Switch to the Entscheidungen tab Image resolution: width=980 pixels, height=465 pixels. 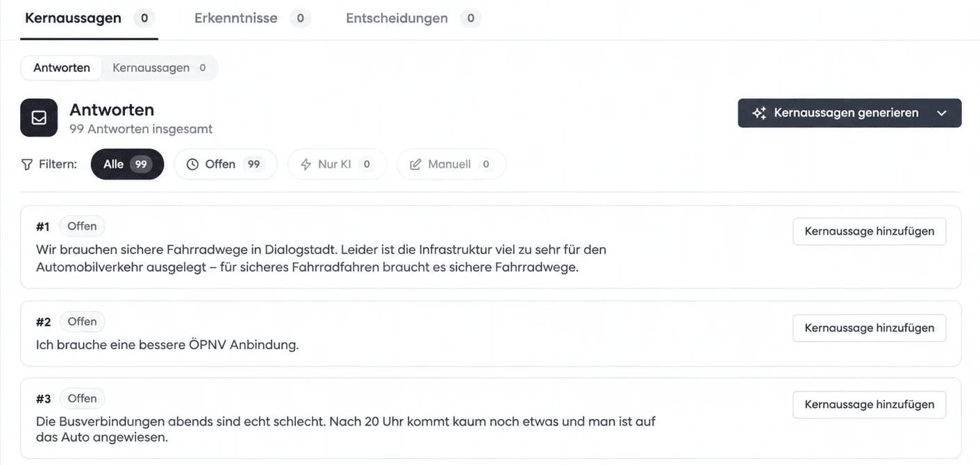413,19
